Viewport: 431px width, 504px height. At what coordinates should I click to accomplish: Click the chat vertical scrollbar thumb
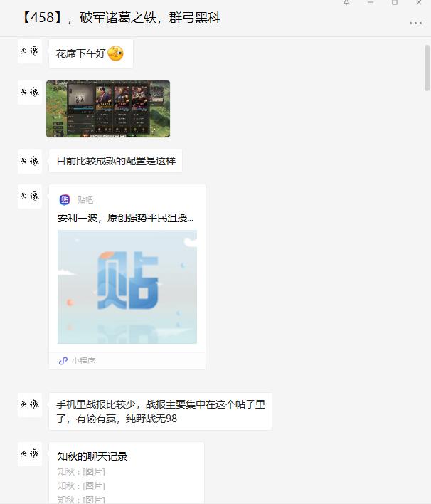click(x=427, y=68)
